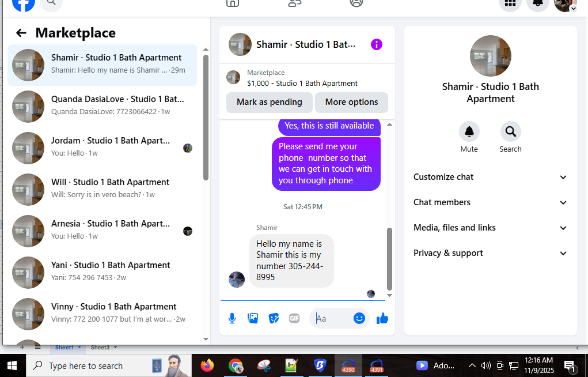This screenshot has width=588, height=377.
Task: Click Windows taskbar search box
Action: coord(109,365)
